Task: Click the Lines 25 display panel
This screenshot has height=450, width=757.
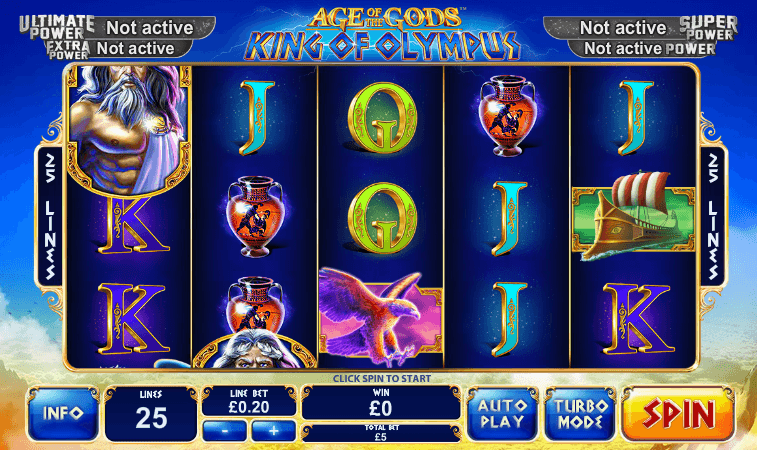Action: [151, 414]
